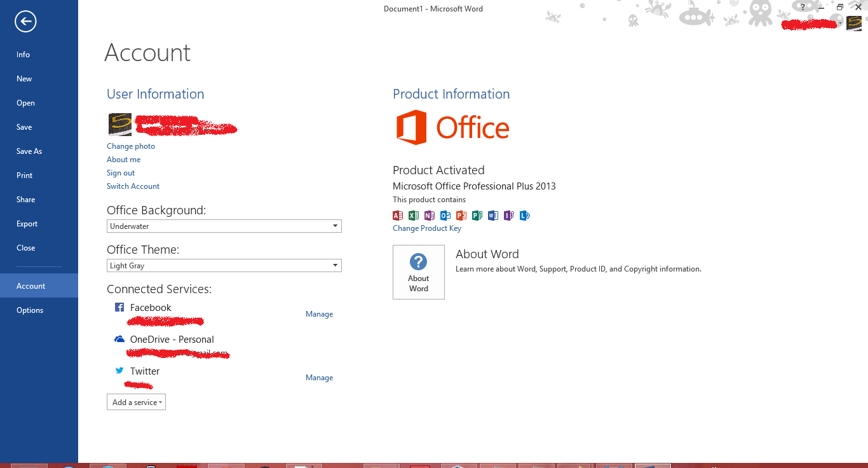
Task: Click the 'Office Theme:' label
Action: 143,250
